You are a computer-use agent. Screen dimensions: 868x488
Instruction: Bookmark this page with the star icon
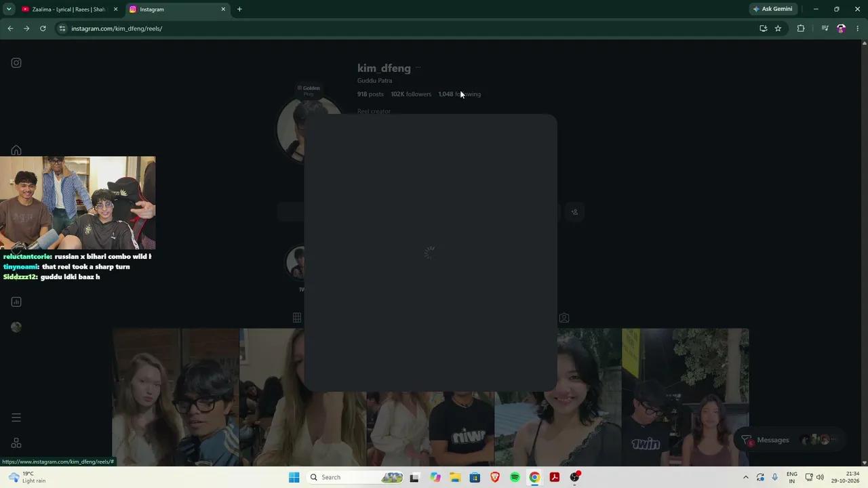coord(778,28)
